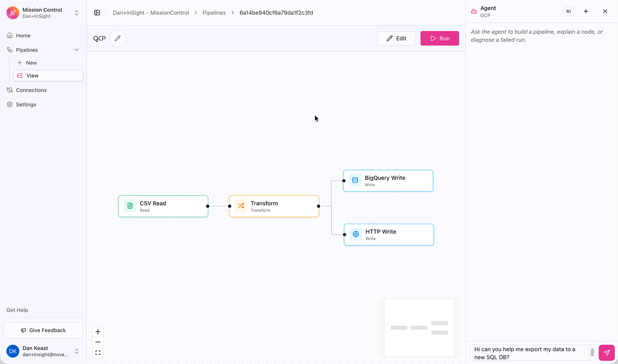Click the megaphone icon in Give Feedback
Viewport: 618px width, 364px height.
[23, 330]
